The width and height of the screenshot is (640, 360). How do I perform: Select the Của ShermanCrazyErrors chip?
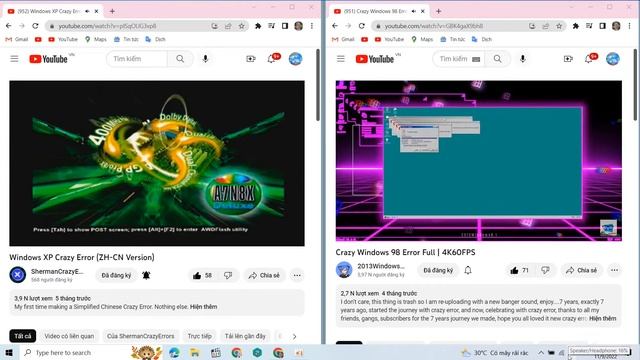[x=140, y=336]
